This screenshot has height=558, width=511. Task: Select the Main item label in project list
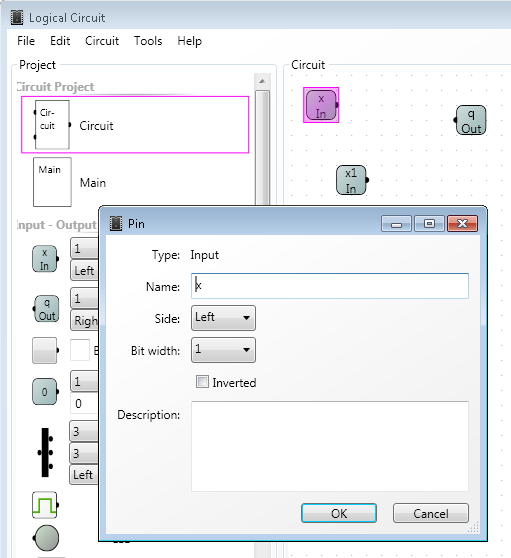point(93,183)
